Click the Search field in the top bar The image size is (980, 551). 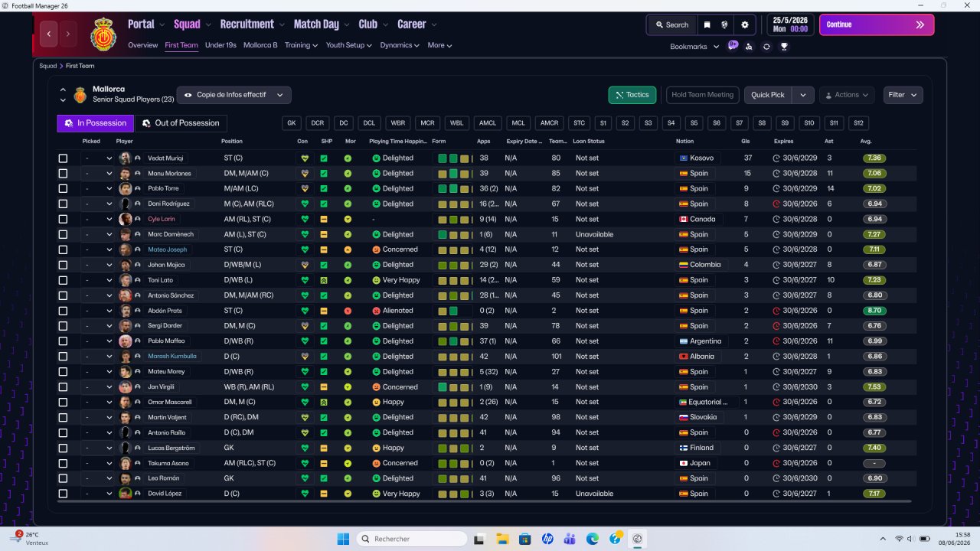[x=672, y=25]
